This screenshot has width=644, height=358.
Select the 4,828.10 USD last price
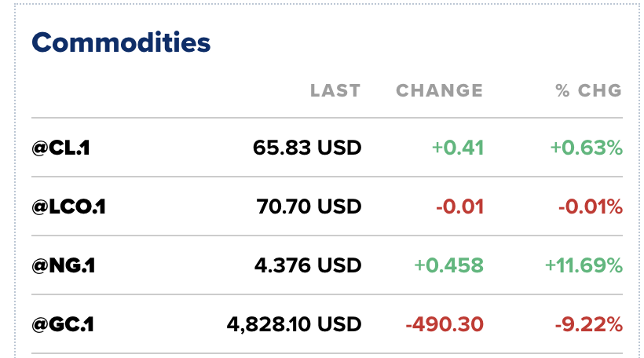(x=294, y=323)
